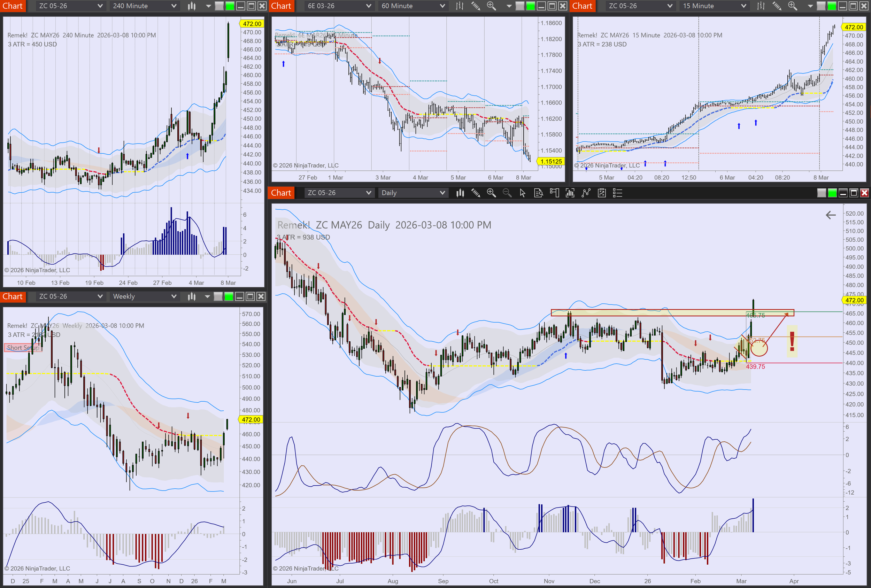Screen dimensions: 871x588
Task: Open Data Box icon in Daily chart toolbar
Action: (x=538, y=193)
